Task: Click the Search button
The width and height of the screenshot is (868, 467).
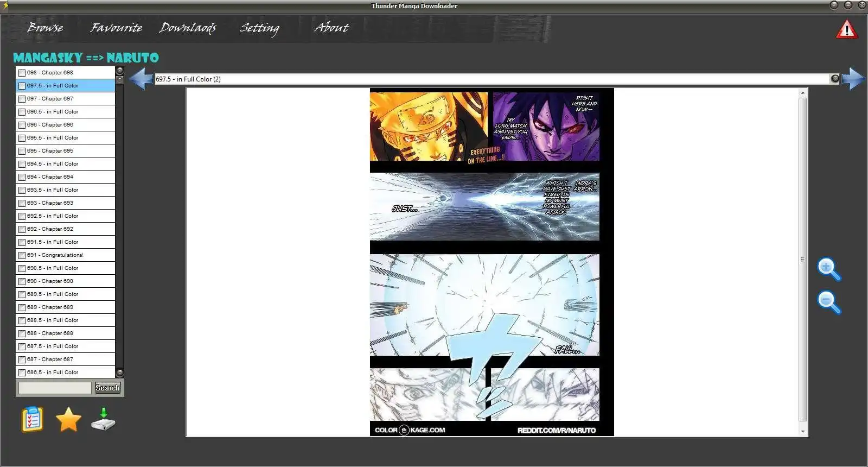Action: 107,388
